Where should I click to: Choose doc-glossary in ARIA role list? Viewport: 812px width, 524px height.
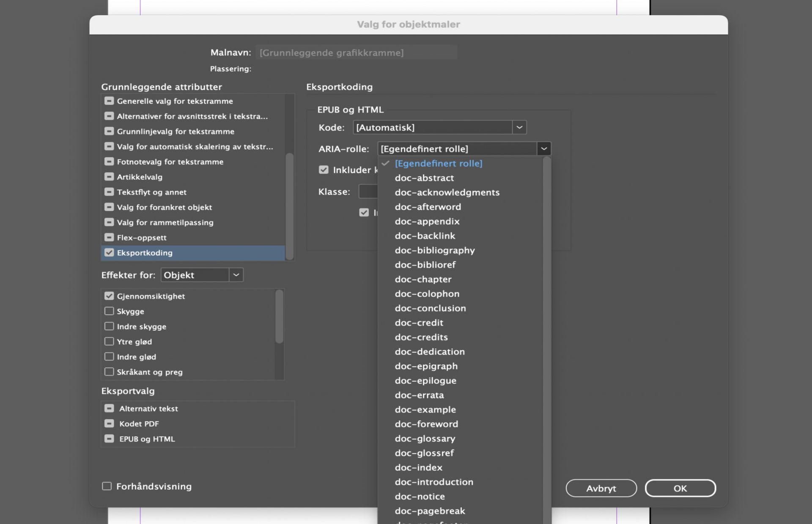425,439
